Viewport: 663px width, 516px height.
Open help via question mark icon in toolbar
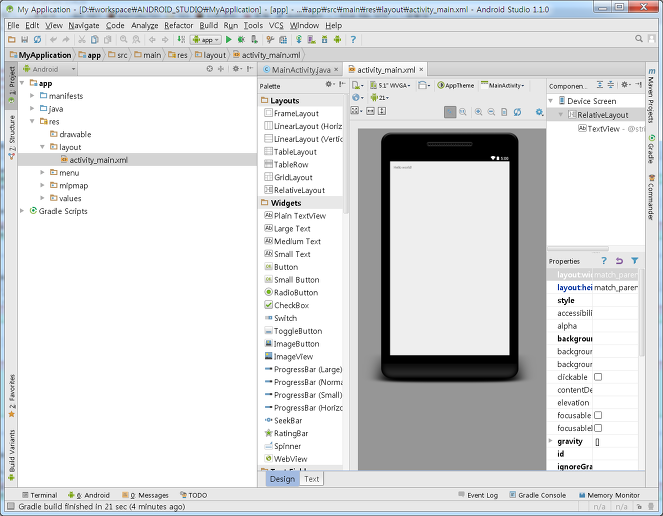[353, 39]
